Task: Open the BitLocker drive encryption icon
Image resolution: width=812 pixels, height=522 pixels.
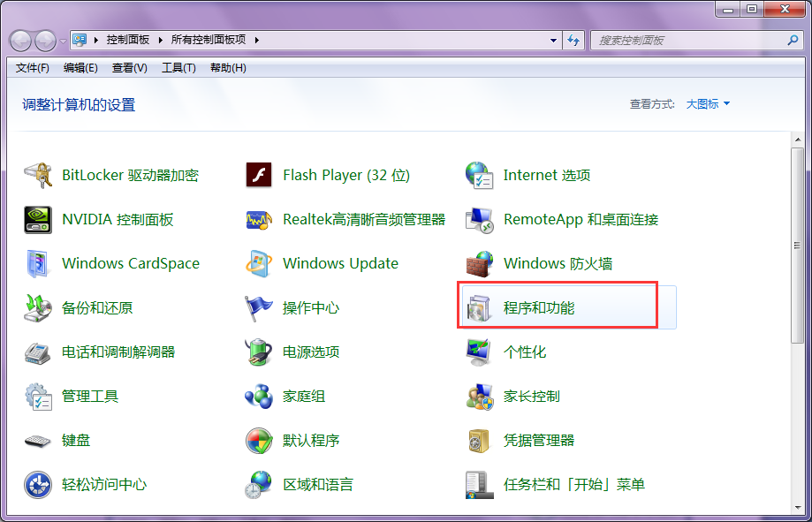Action: [x=38, y=175]
